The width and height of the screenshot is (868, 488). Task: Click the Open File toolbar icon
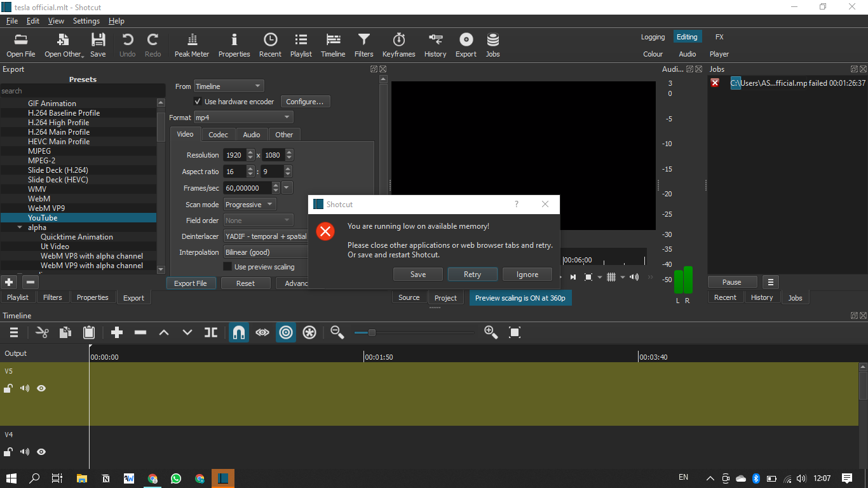point(20,46)
